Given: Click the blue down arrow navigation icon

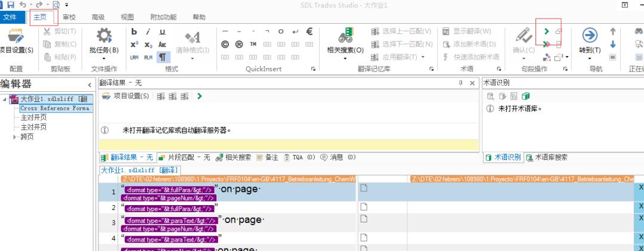Looking at the screenshot, I should (x=612, y=45).
